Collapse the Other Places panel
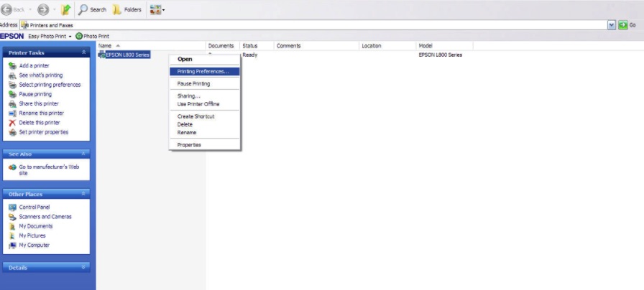The height and width of the screenshot is (290, 644). [x=83, y=194]
